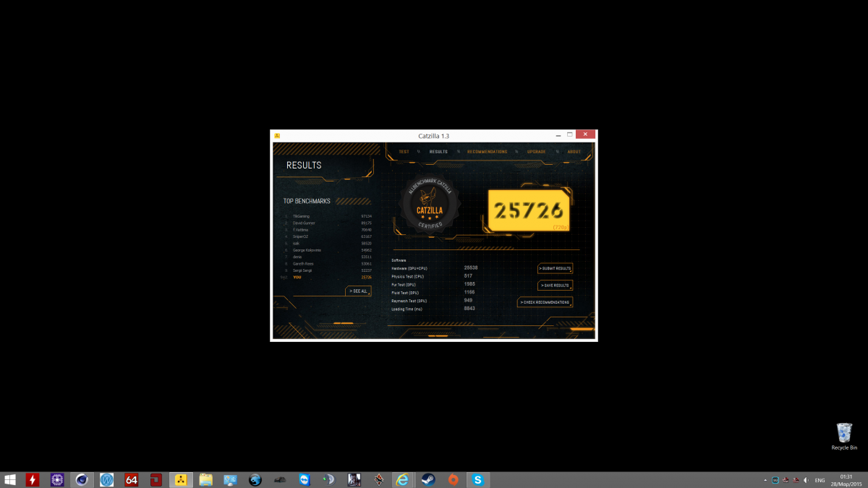Select David Gunner leaderboard entry
The image size is (868, 488).
click(328, 223)
